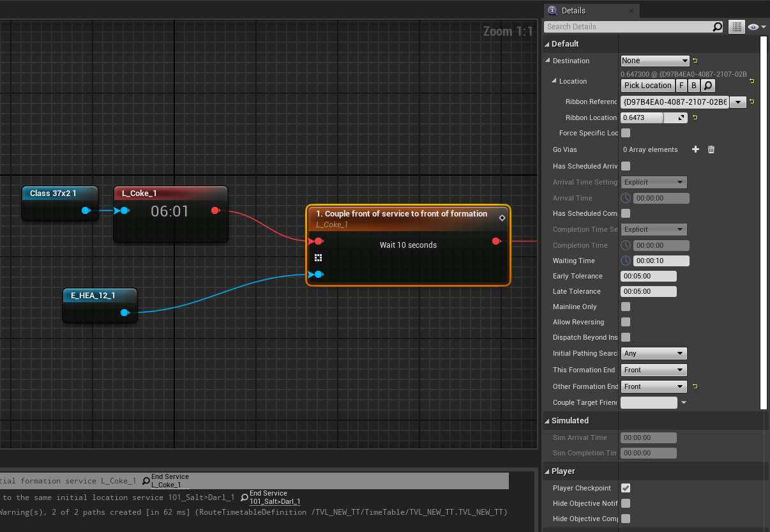Clear all Go Vias array elements
Viewport: 770px width, 532px height.
pyautogui.click(x=711, y=149)
